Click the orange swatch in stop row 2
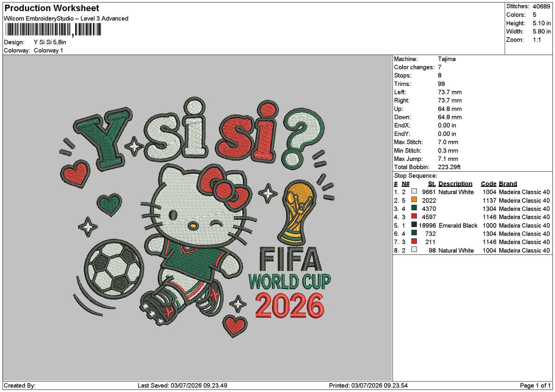555x392 pixels. pyautogui.click(x=414, y=200)
